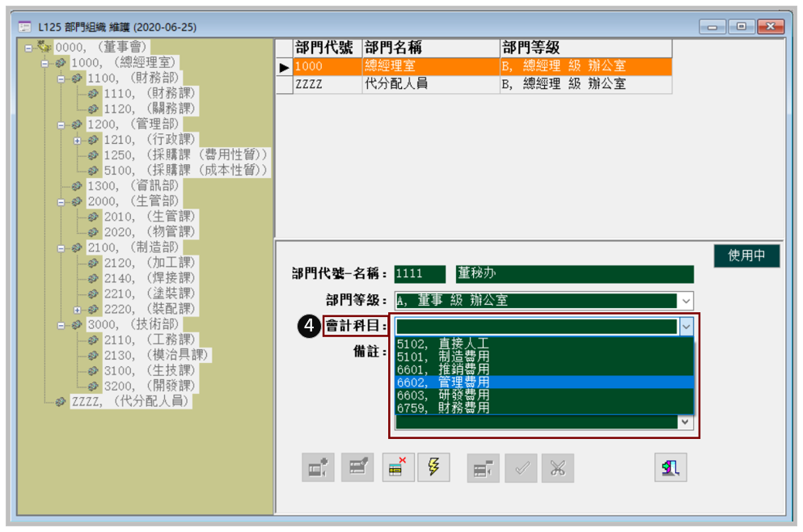Click the add record toolbar icon

318,467
